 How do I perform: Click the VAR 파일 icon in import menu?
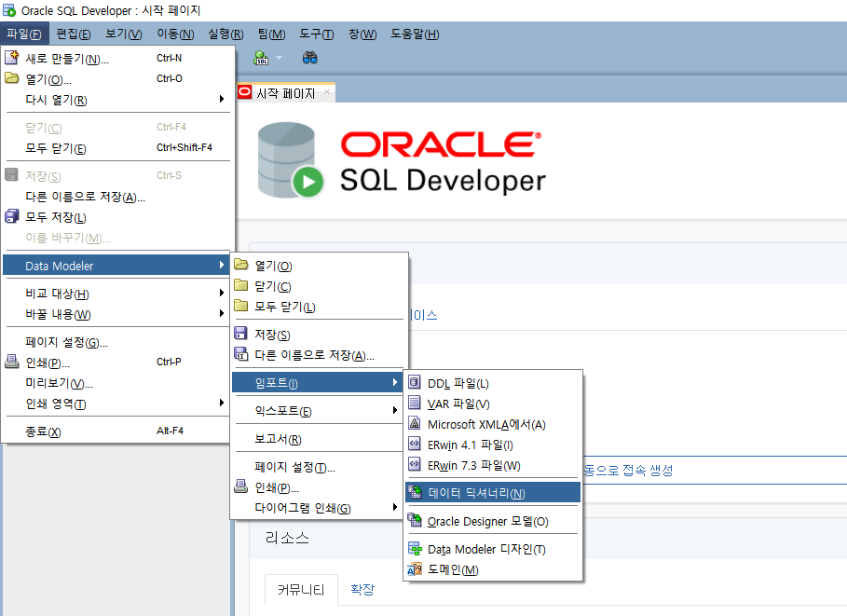click(415, 404)
